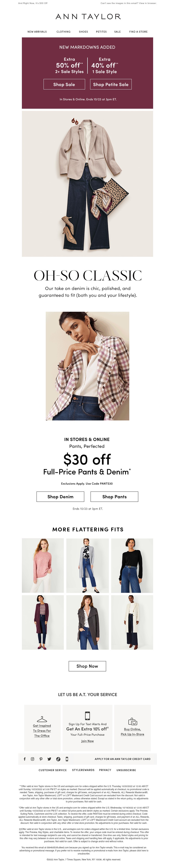Open the Facebook icon link
The image size is (175, 868).
point(24,759)
